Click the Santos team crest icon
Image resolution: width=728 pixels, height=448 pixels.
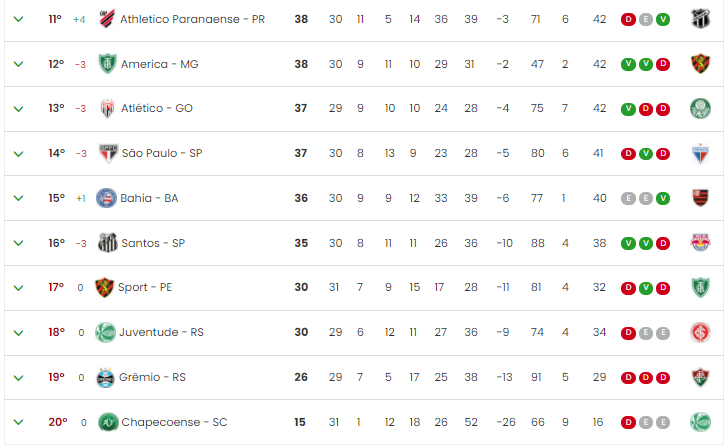click(x=108, y=243)
